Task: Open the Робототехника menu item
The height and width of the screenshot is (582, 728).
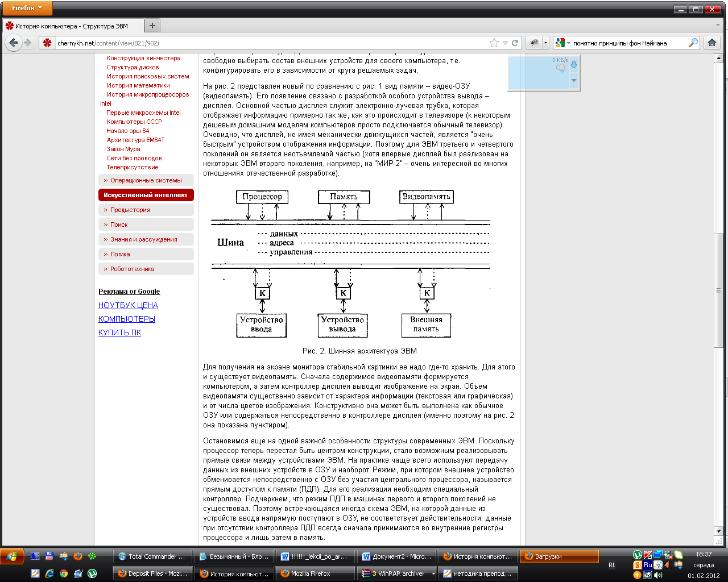Action: coord(146,269)
